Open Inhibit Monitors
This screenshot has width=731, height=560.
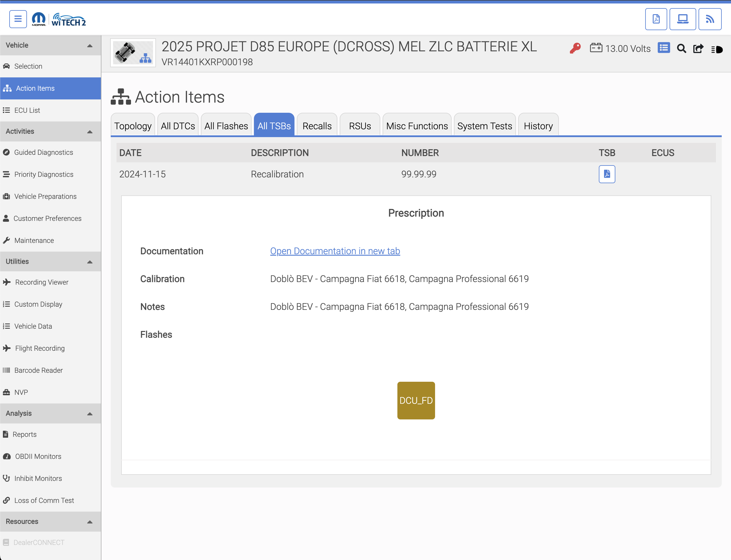point(50,478)
